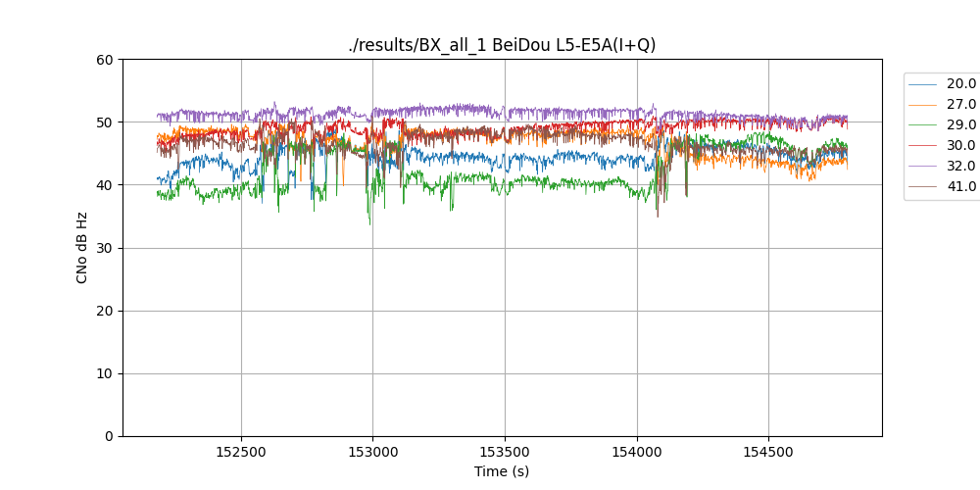Viewport: 980px width, 490px height.
Task: Select the purple legend line for 32.0
Action: click(x=924, y=167)
